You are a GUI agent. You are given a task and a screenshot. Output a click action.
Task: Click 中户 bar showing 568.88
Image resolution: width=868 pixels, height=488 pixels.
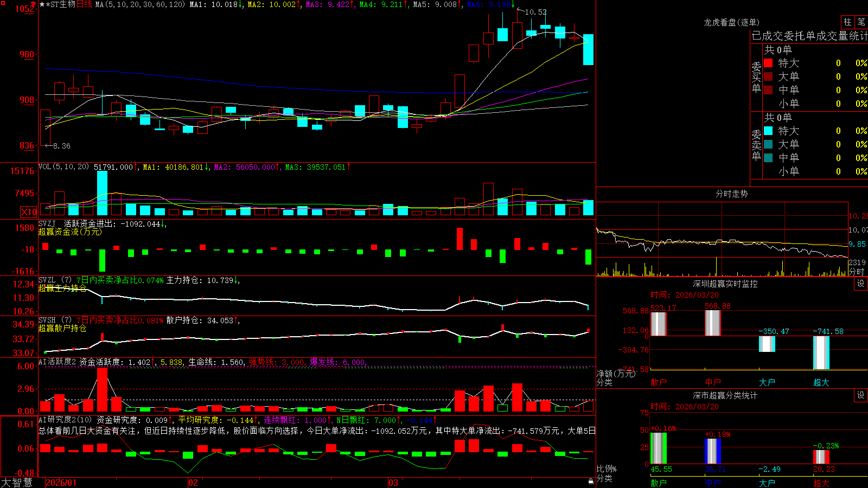pyautogui.click(x=712, y=323)
